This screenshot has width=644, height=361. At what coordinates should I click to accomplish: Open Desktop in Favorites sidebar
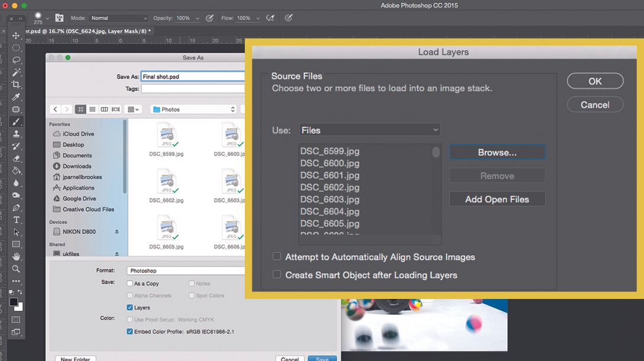coord(73,145)
